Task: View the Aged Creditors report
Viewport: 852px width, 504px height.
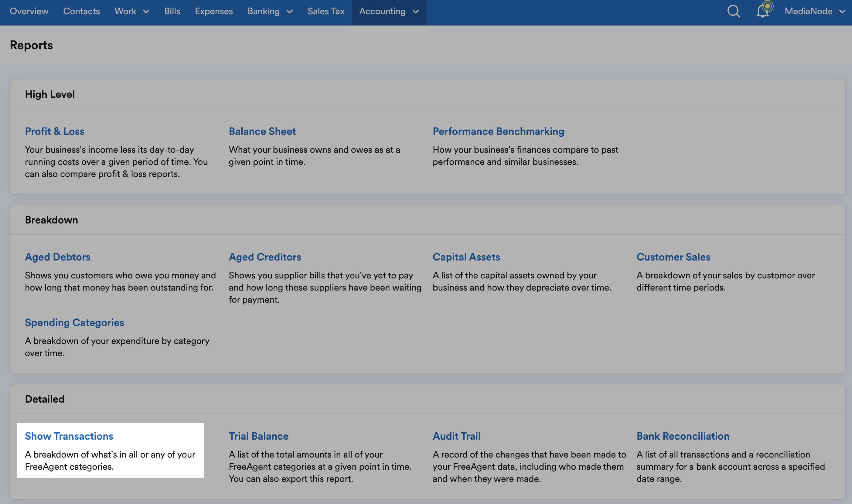Action: point(265,257)
